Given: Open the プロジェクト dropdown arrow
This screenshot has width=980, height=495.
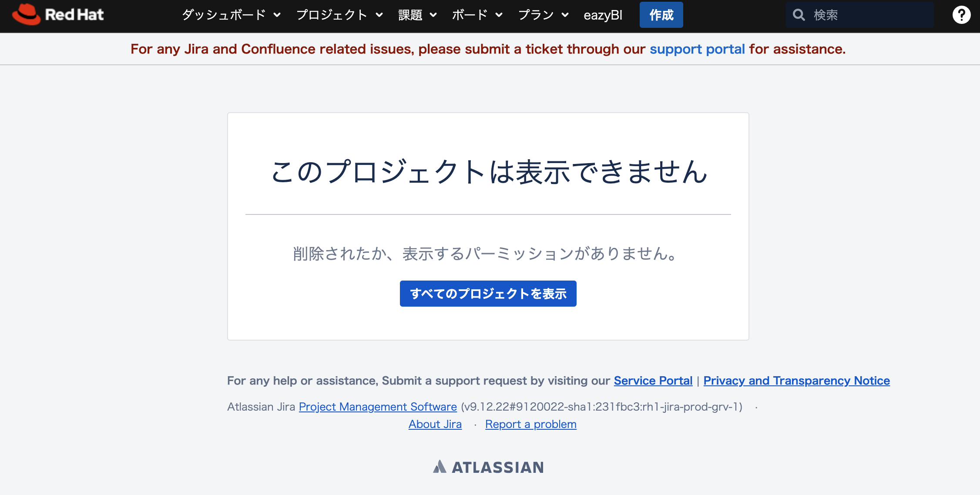Looking at the screenshot, I should click(x=379, y=15).
